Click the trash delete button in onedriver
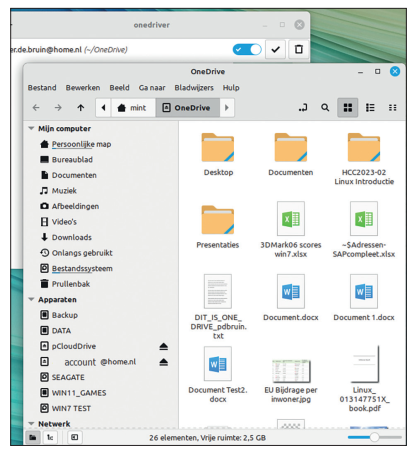The height and width of the screenshot is (450, 408). pyautogui.click(x=299, y=50)
